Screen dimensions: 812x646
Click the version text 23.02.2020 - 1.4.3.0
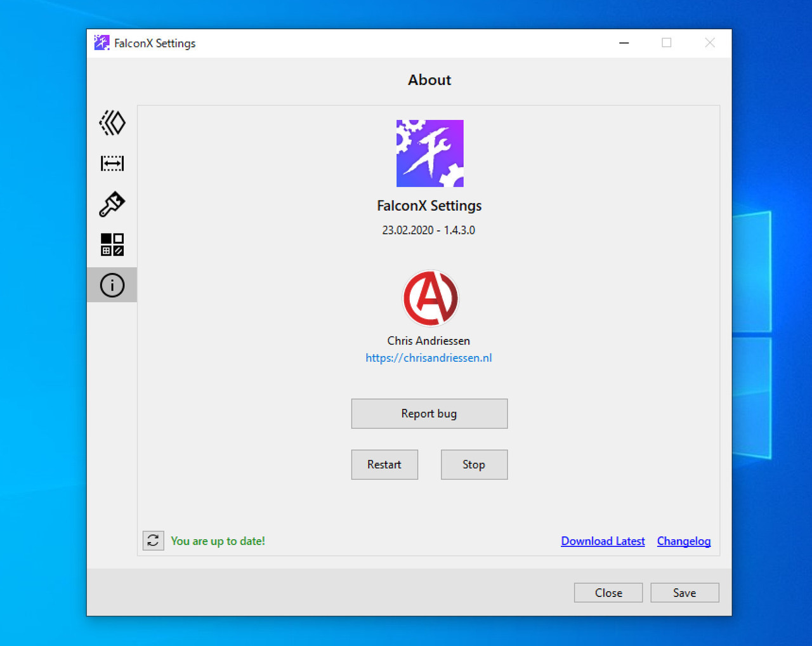click(x=428, y=230)
